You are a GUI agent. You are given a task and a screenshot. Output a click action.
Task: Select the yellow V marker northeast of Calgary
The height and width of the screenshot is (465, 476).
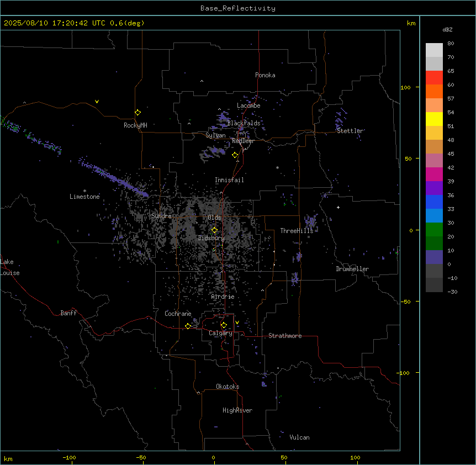tap(237, 323)
